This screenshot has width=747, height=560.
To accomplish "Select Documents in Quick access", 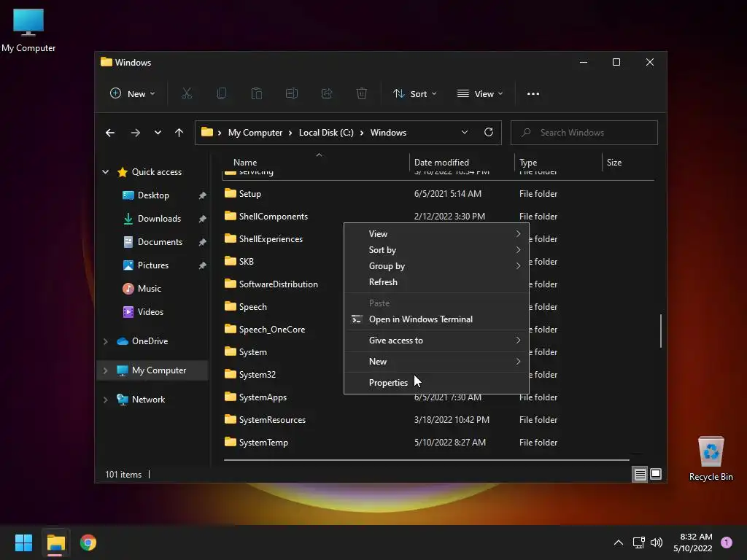I will pyautogui.click(x=160, y=242).
